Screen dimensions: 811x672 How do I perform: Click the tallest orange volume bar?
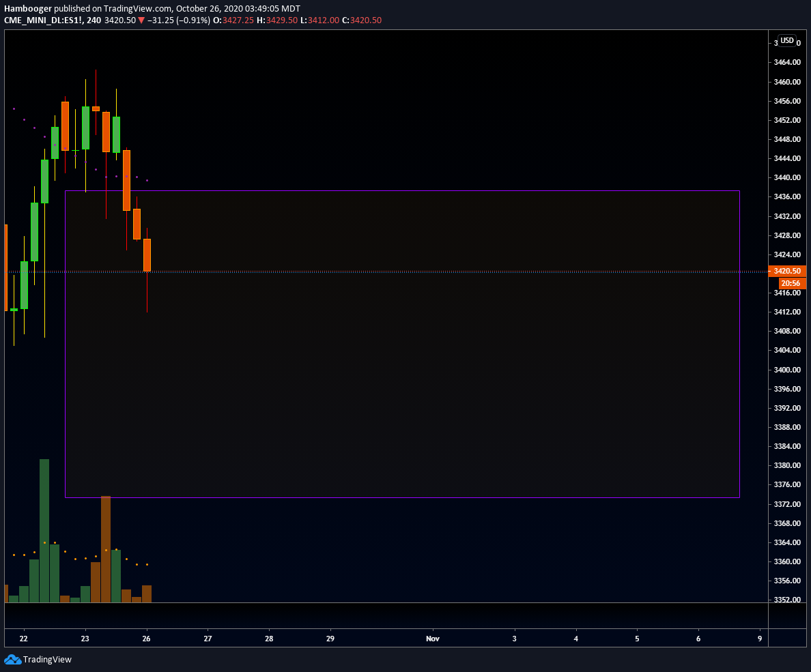point(106,549)
